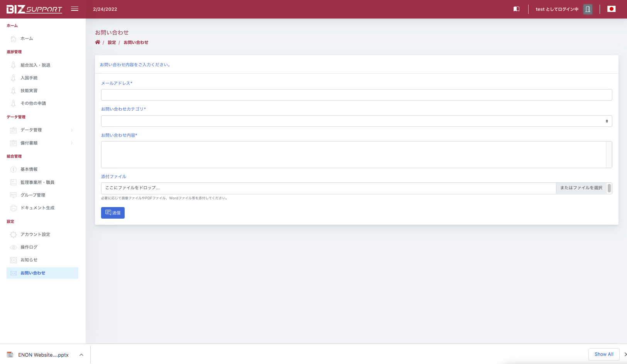
Task: Click the 送信 submit button
Action: point(113,213)
